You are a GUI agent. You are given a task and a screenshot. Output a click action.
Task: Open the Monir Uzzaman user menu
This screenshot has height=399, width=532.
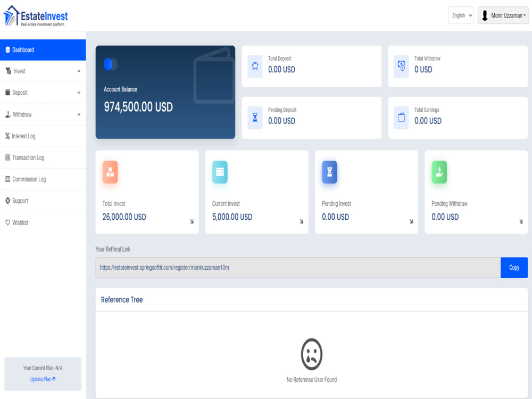point(503,15)
